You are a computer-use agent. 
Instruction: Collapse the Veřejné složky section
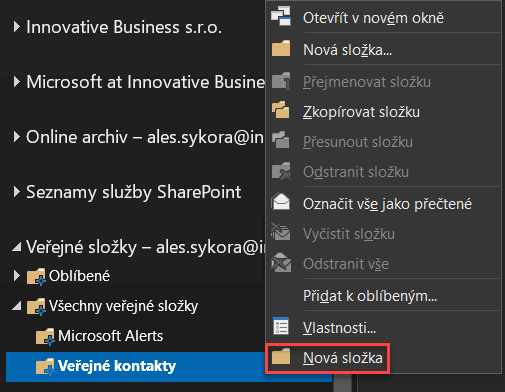point(17,247)
